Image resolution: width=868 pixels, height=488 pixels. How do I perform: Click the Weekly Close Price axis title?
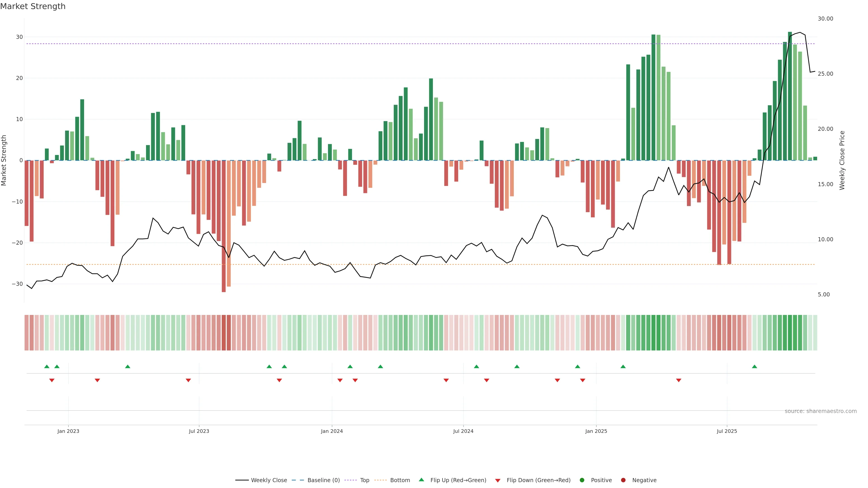click(x=842, y=160)
